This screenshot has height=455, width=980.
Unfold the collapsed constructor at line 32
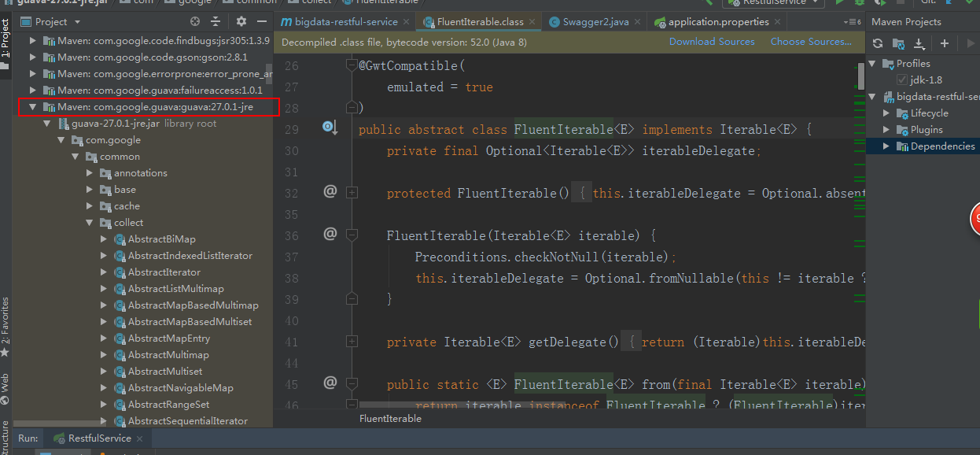[x=352, y=193]
